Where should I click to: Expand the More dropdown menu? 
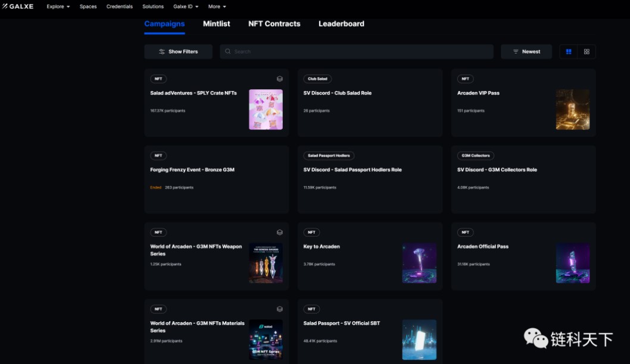coord(217,7)
